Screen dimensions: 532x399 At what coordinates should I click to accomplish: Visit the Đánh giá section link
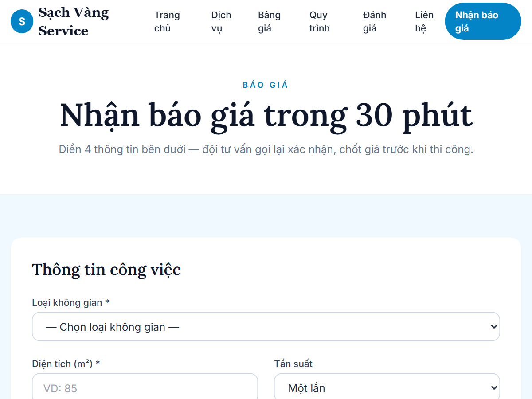click(375, 21)
